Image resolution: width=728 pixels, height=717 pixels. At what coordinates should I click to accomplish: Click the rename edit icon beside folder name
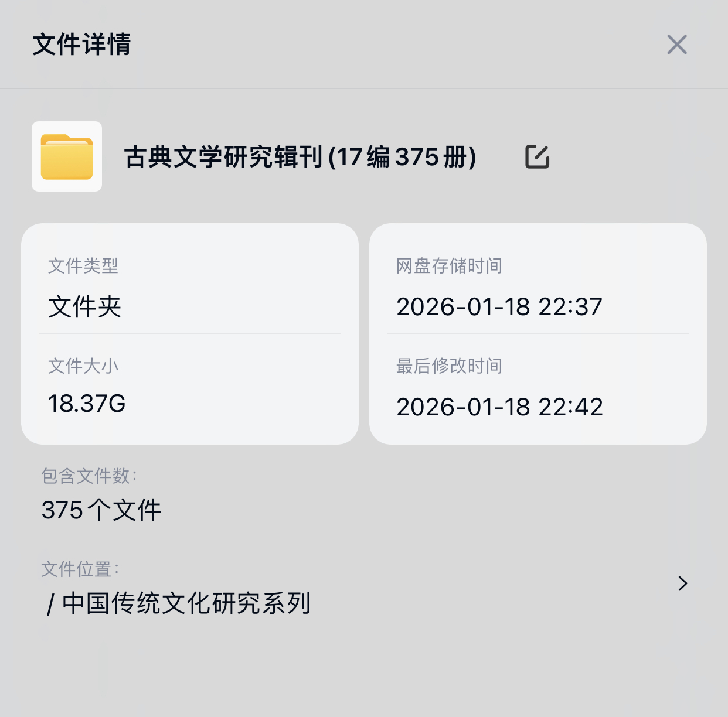click(x=537, y=156)
